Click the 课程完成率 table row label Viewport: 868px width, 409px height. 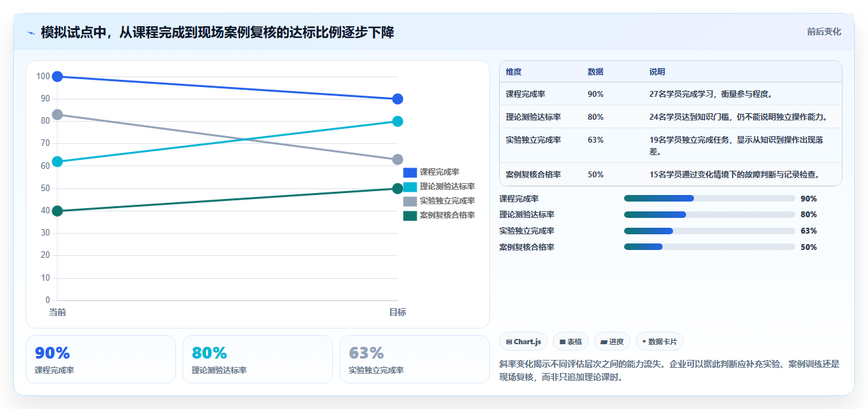click(525, 94)
